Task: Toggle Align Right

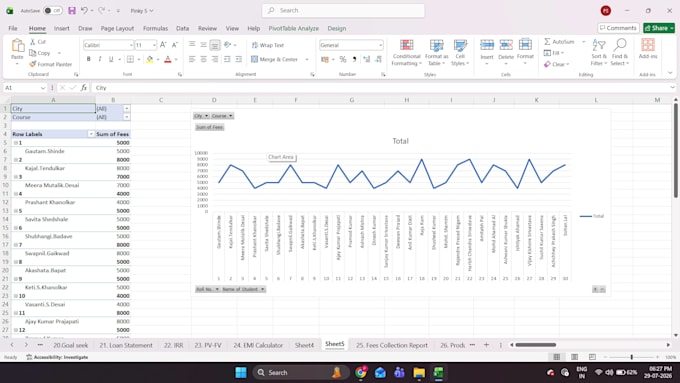Action: 215,59
